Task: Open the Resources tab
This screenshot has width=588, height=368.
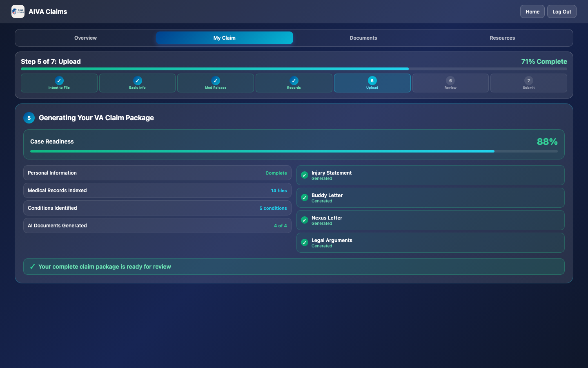Action: tap(502, 38)
